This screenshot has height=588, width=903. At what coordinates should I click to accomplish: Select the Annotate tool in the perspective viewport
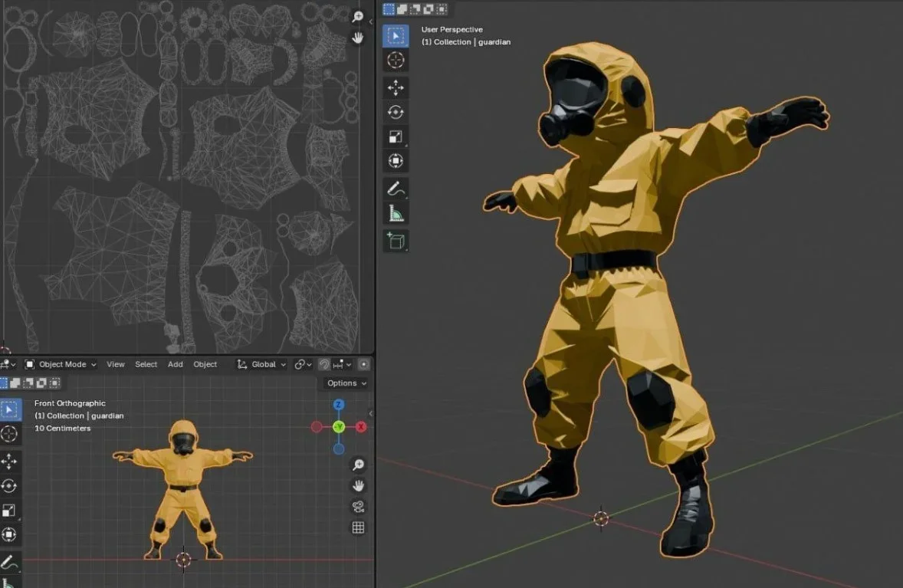[396, 188]
